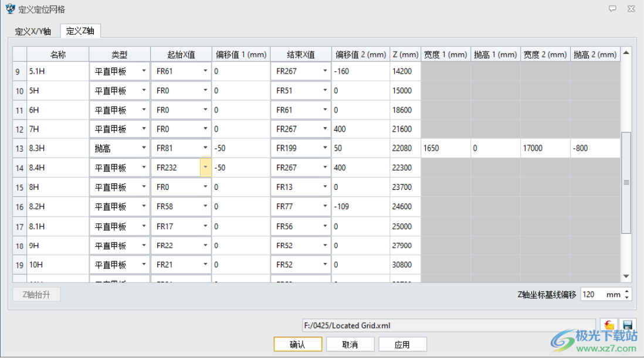This screenshot has width=644, height=358.
Task: Expand start X dropdown showing FR58
Action: [x=205, y=206]
